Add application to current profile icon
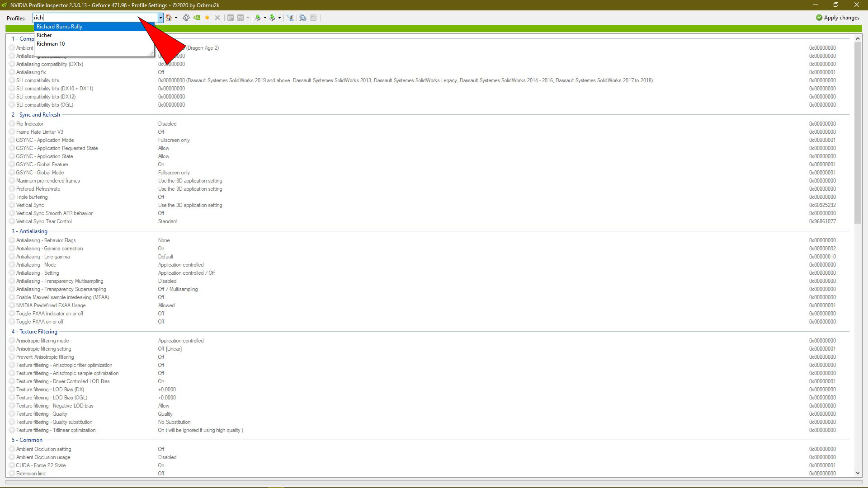Image resolution: width=868 pixels, height=488 pixels. coord(231,18)
